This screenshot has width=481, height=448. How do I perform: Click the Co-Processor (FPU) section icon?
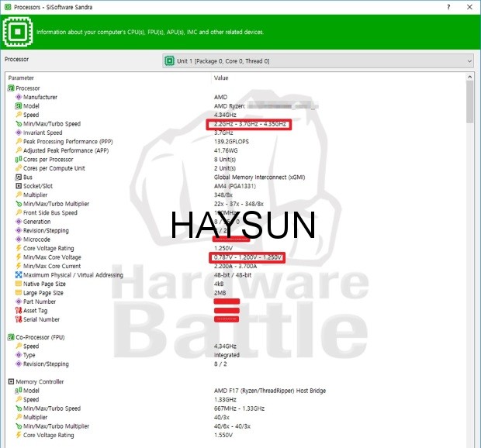(x=11, y=337)
